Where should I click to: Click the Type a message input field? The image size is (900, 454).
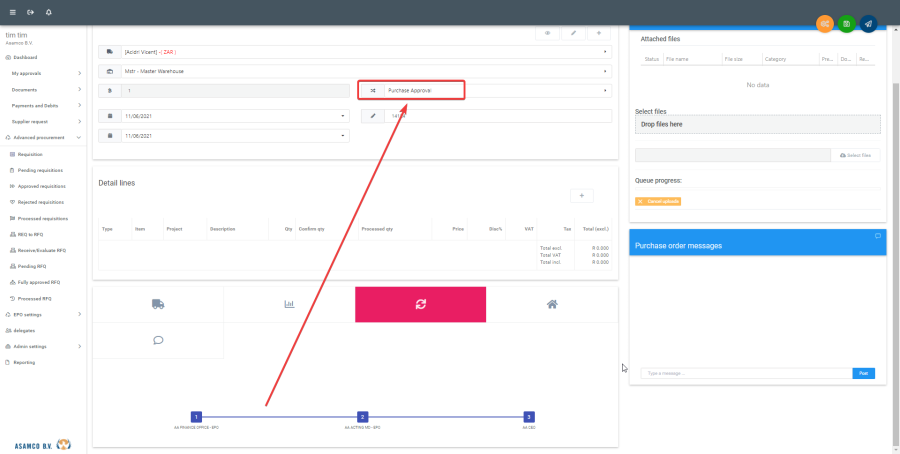[745, 373]
